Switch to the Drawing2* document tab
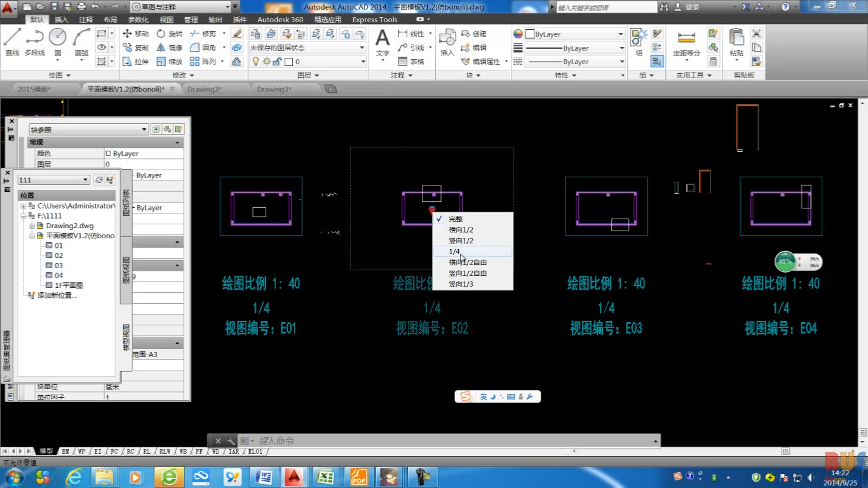This screenshot has height=488, width=868. pos(205,89)
